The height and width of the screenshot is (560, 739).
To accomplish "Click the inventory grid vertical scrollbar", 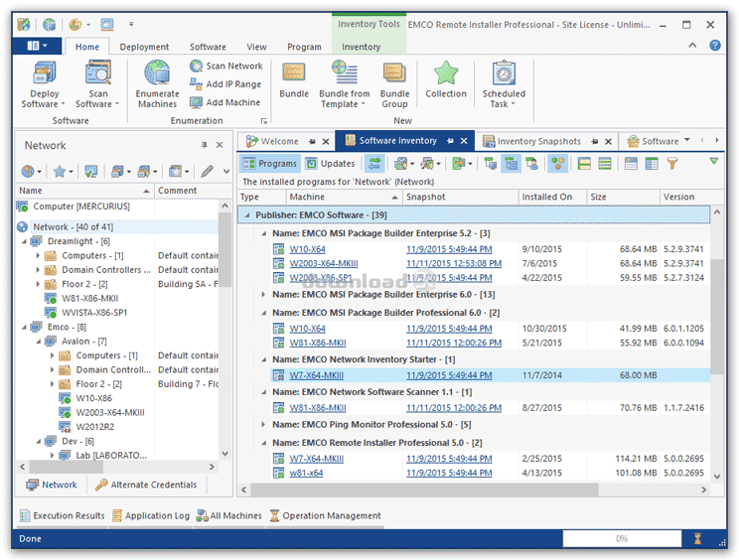I will [717, 316].
